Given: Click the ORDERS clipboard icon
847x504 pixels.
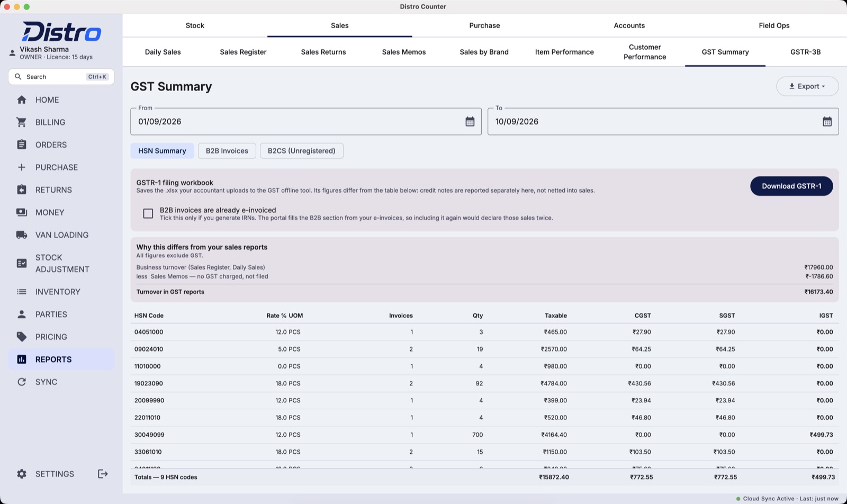Looking at the screenshot, I should 22,145.
